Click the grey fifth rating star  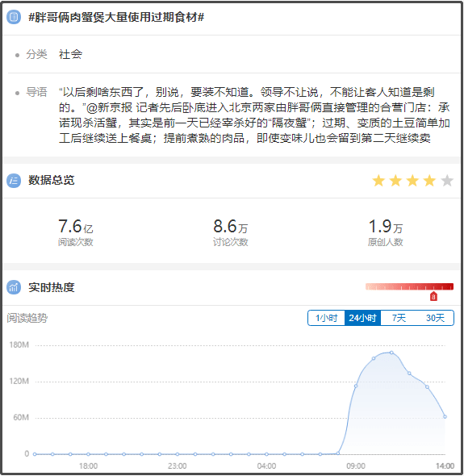(447, 181)
